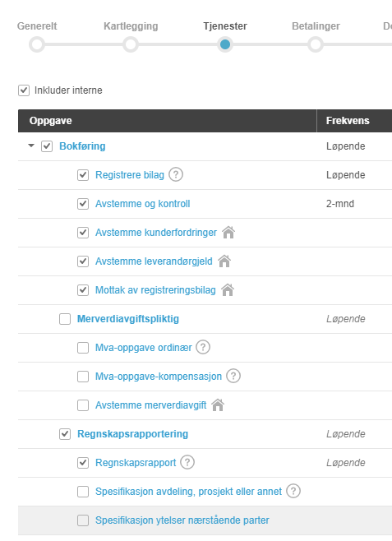Uncheck the Bokføring checkbox

click(x=47, y=146)
